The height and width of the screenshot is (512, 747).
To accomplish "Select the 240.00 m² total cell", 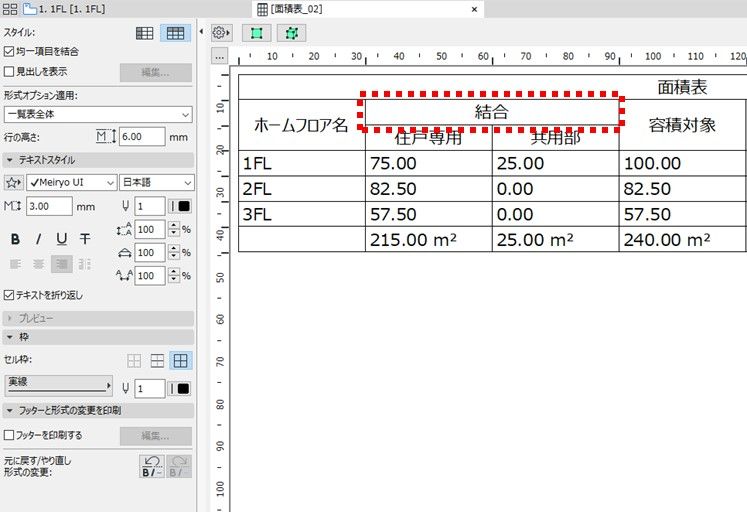I will point(682,240).
